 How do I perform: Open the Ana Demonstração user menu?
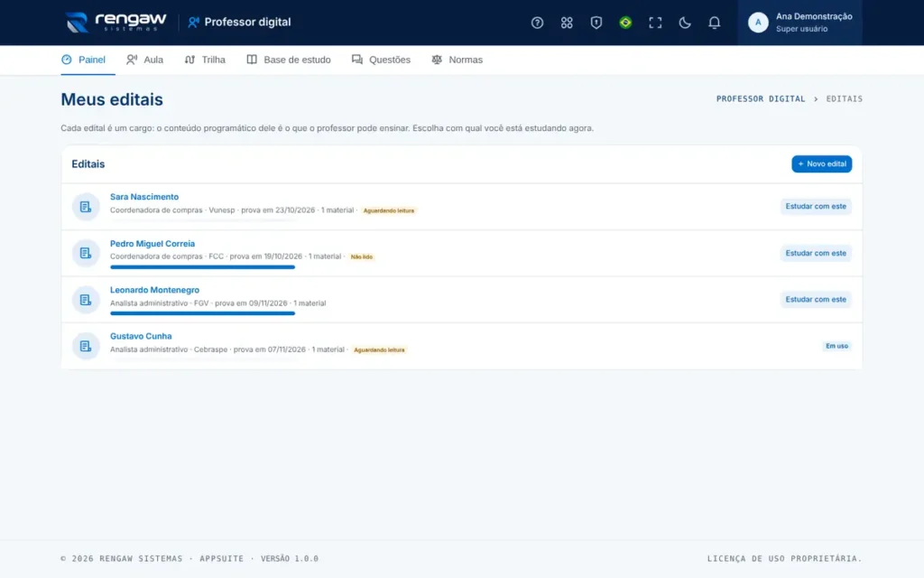[x=799, y=23]
